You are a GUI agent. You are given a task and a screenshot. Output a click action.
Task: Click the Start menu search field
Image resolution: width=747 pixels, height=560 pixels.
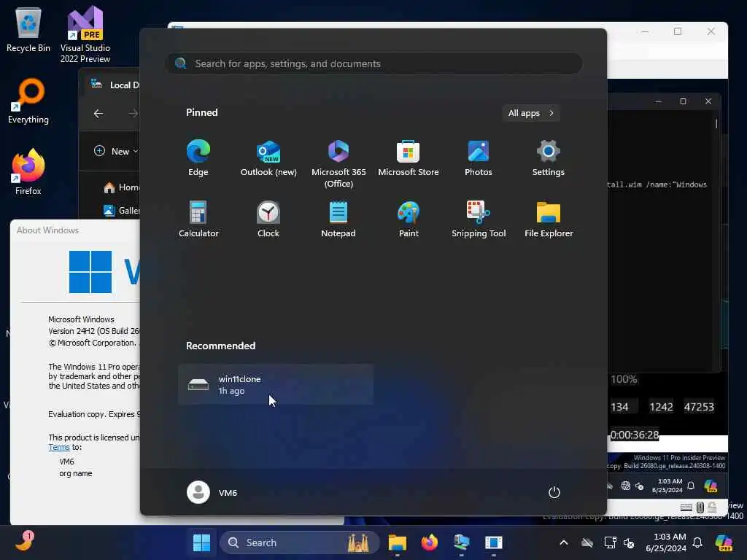[373, 63]
